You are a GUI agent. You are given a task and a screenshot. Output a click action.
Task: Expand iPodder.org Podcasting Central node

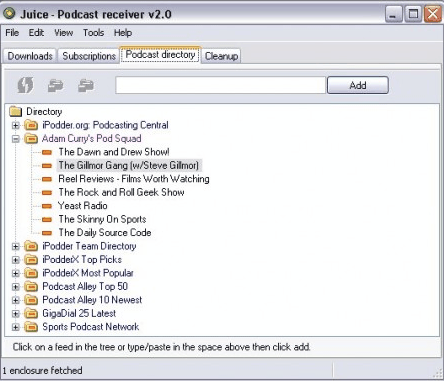(x=15, y=126)
